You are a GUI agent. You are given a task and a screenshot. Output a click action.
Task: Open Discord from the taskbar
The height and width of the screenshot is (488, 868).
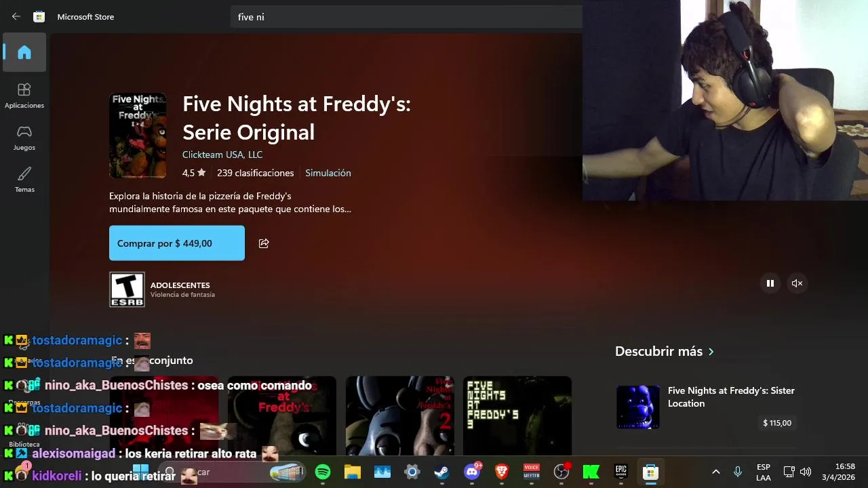click(472, 472)
